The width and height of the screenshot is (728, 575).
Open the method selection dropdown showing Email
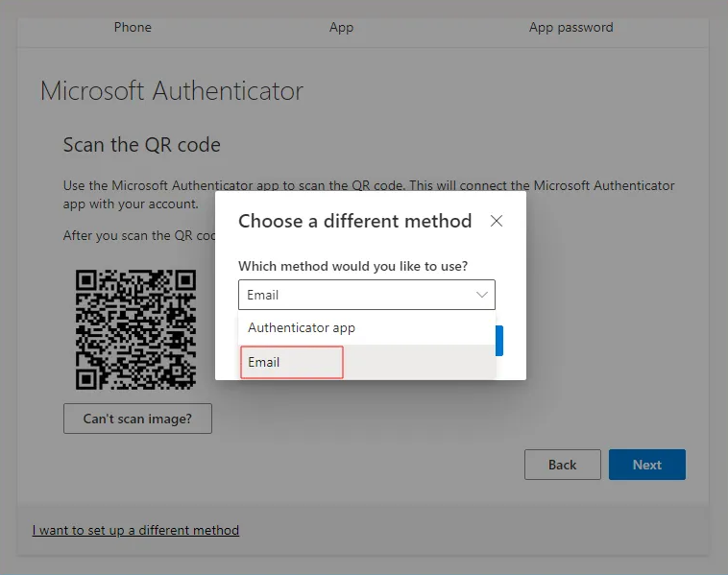point(367,295)
